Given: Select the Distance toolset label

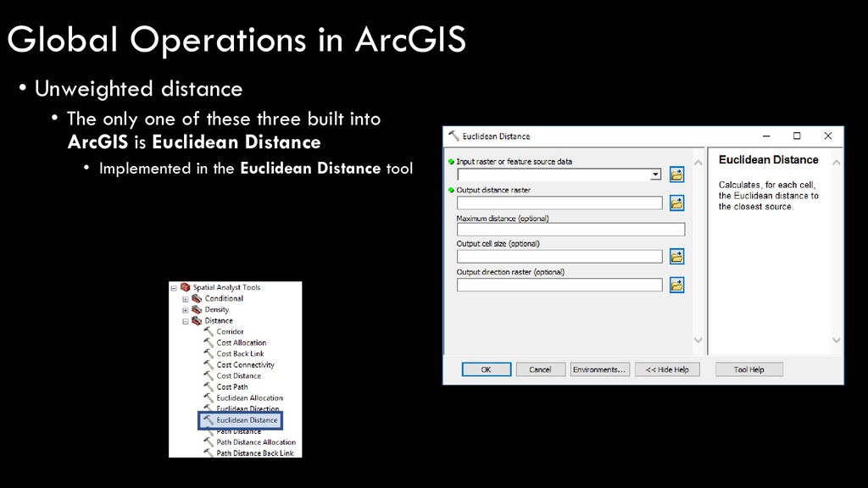Looking at the screenshot, I should tap(219, 320).
